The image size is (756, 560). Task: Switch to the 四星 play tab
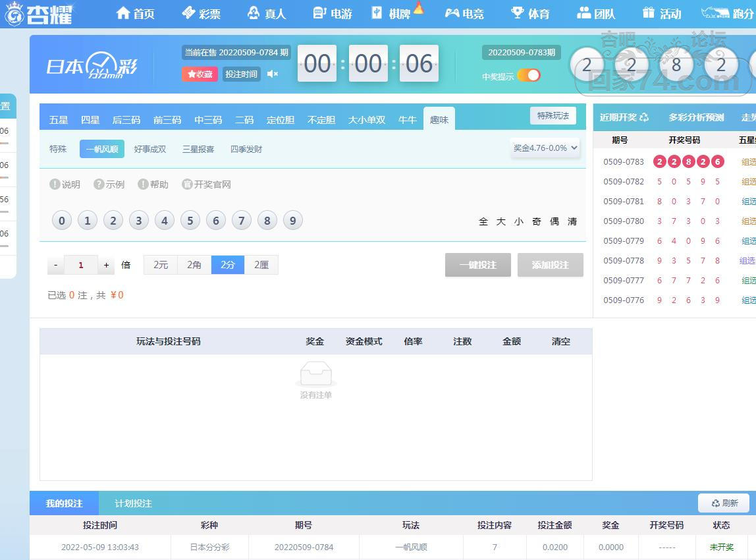90,120
